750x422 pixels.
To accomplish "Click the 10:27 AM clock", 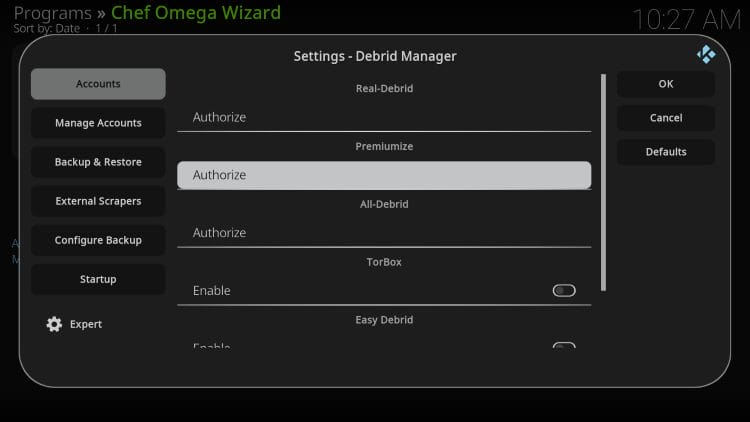I will point(687,20).
